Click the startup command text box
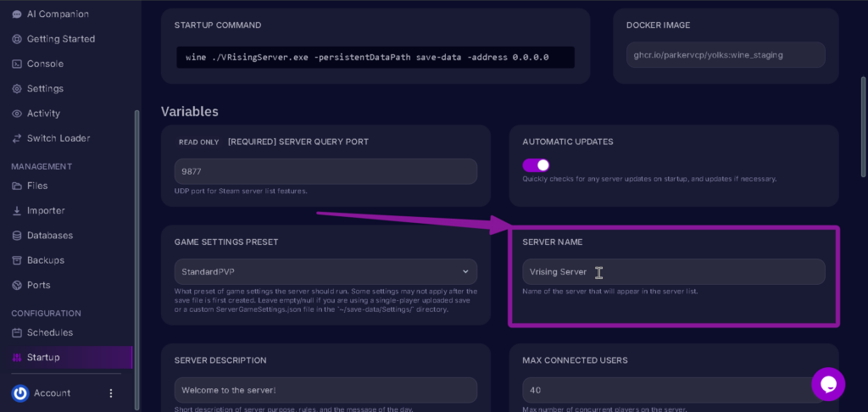 (376, 57)
